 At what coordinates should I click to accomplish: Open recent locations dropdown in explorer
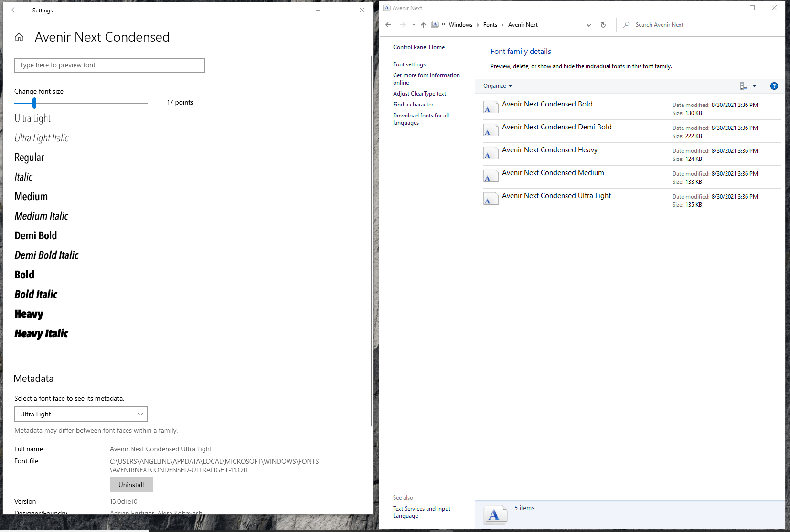[414, 25]
